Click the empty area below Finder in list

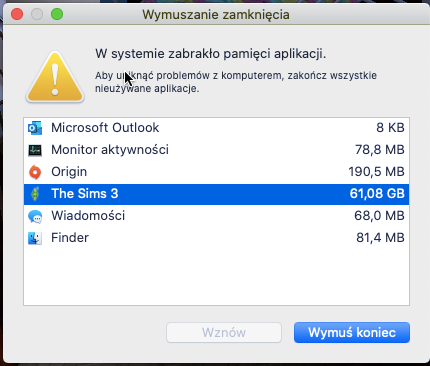tap(216, 277)
